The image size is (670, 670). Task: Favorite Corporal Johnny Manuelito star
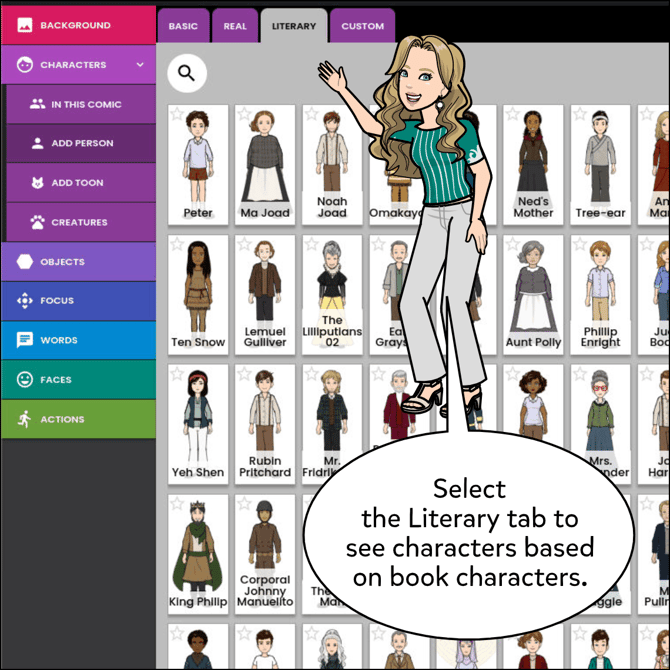coord(244,504)
